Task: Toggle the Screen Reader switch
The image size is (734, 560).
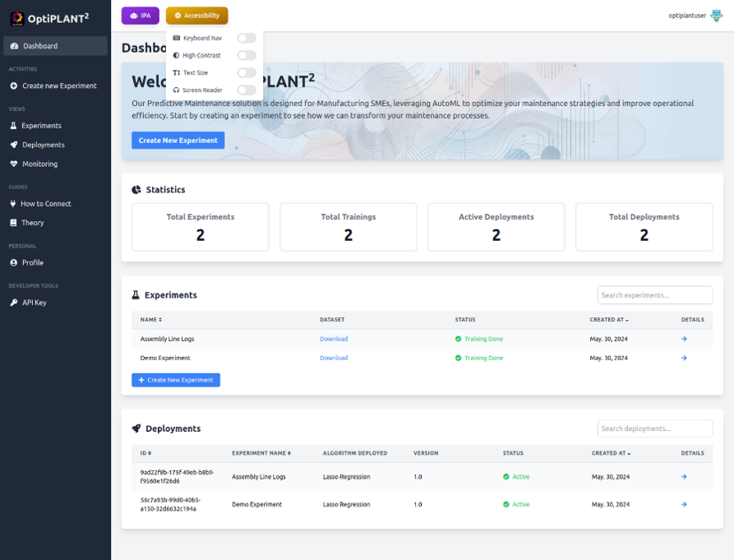Action: tap(246, 90)
